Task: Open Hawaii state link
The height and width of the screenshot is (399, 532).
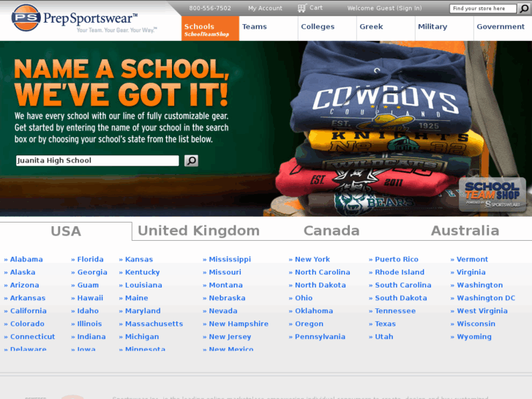Action: [90, 298]
